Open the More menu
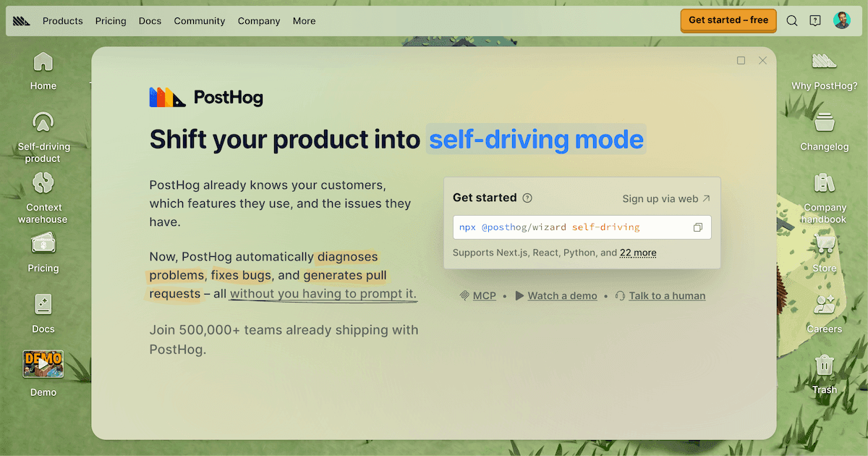868x456 pixels. (x=305, y=21)
